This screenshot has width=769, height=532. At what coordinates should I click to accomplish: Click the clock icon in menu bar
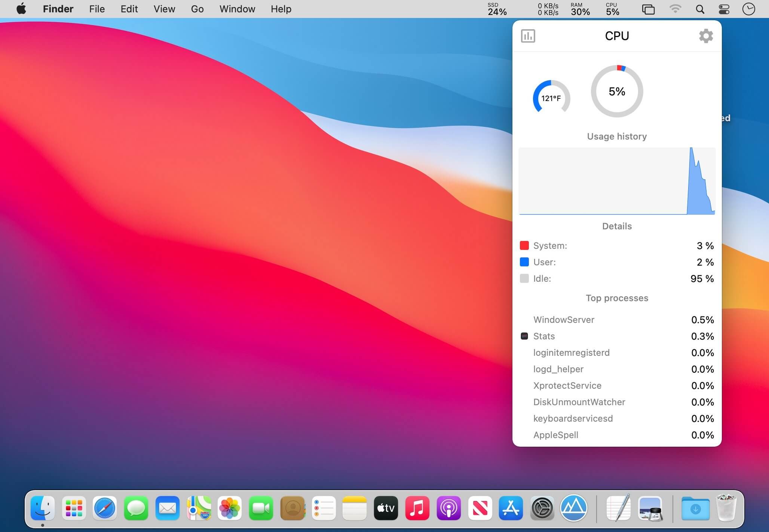click(x=748, y=9)
